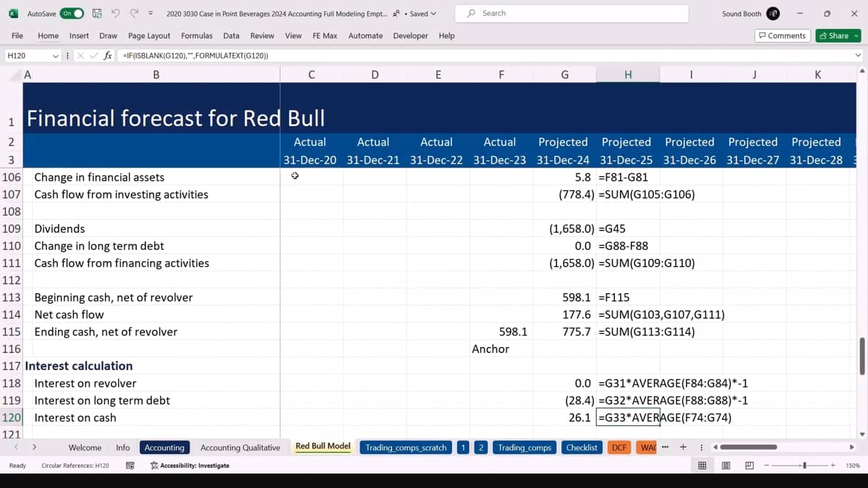This screenshot has width=868, height=488.
Task: Open the sheet tab named 1
Action: 463,448
